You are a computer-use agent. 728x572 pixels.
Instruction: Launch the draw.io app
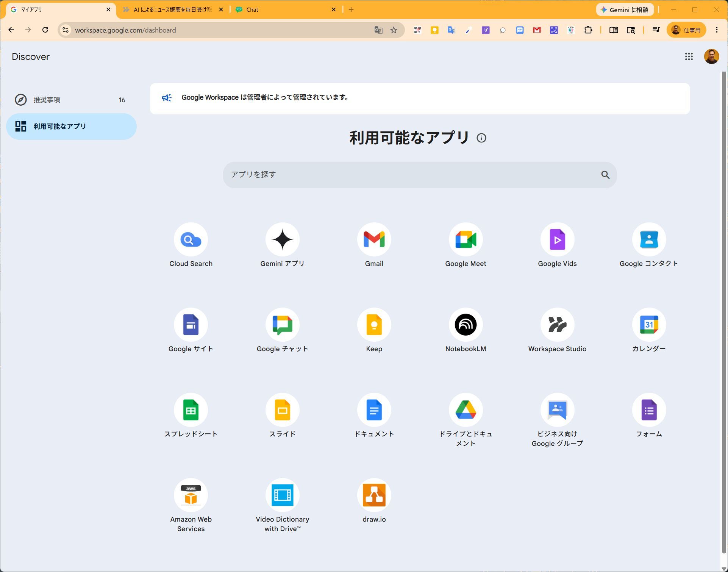374,501
